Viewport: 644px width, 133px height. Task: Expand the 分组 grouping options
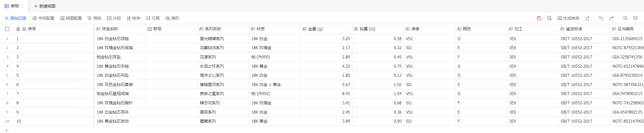coord(114,18)
